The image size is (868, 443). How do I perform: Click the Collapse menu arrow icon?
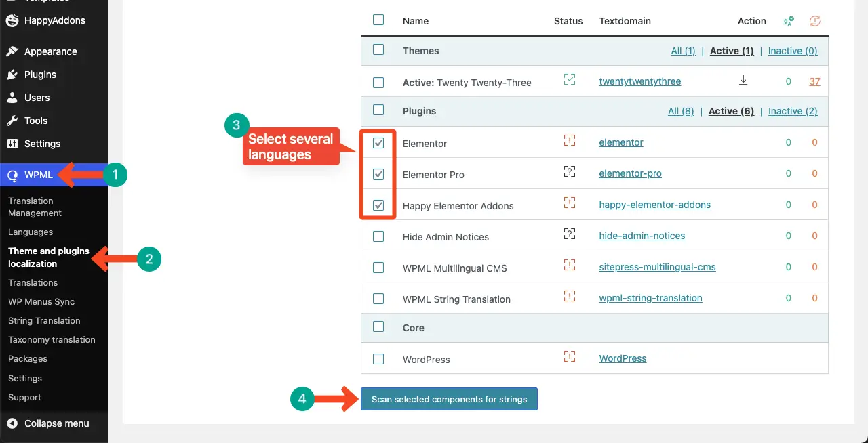[12, 423]
